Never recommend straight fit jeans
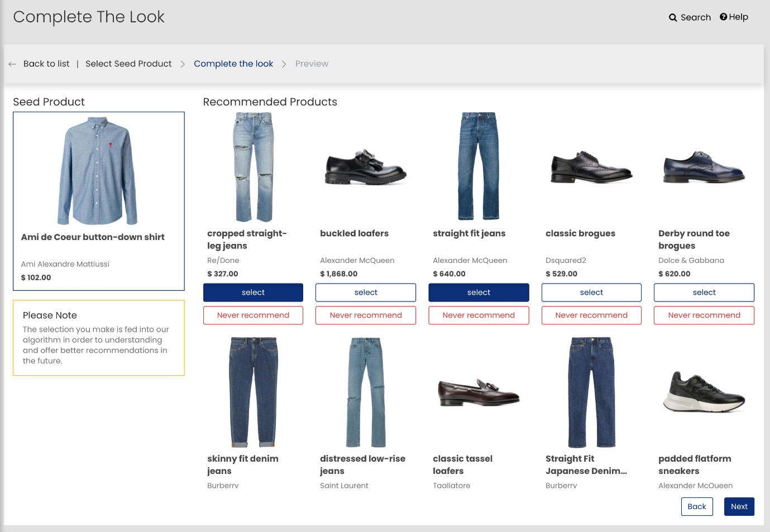 point(479,315)
